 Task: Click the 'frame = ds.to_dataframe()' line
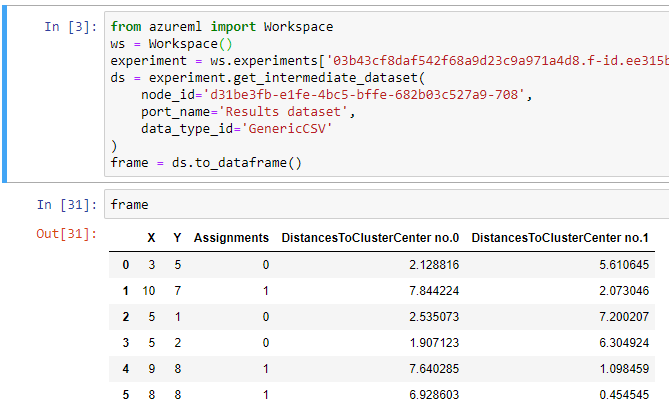(x=206, y=163)
